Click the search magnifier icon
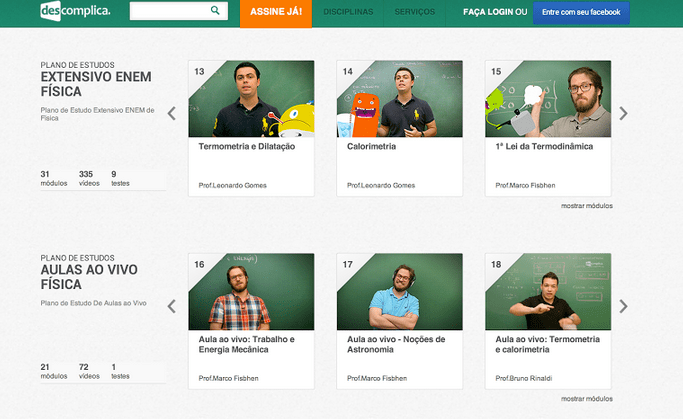 pyautogui.click(x=215, y=11)
